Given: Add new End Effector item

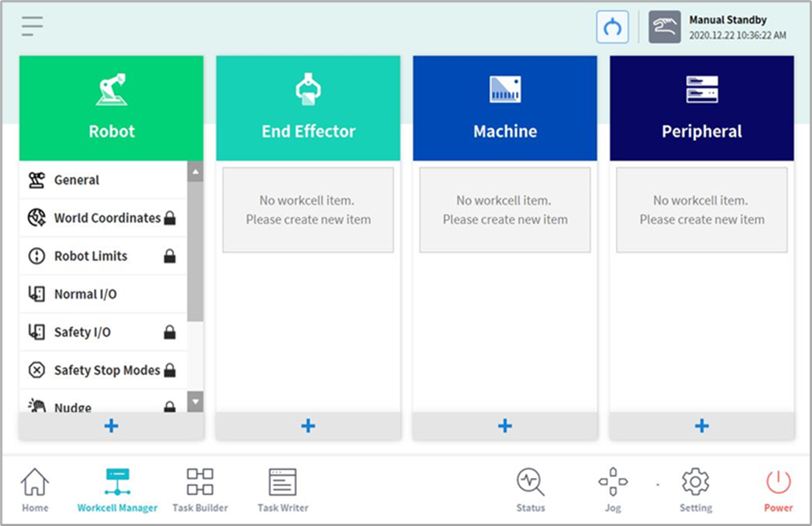Looking at the screenshot, I should pos(308,426).
